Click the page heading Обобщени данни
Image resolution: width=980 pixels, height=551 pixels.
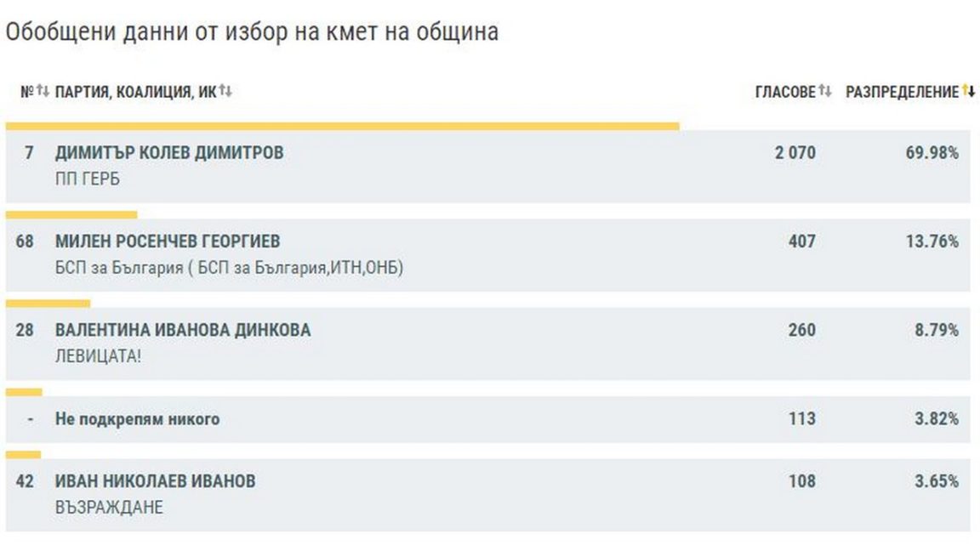click(252, 32)
